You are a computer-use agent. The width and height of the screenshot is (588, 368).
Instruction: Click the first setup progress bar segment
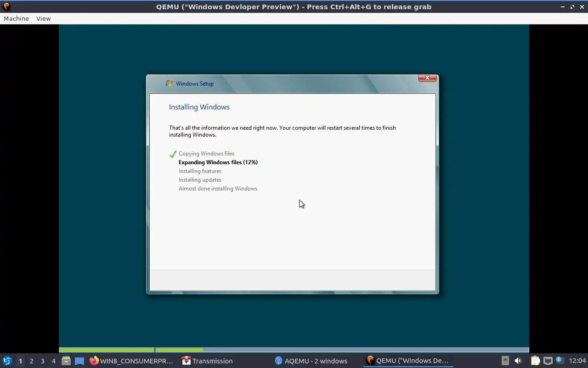click(x=107, y=350)
